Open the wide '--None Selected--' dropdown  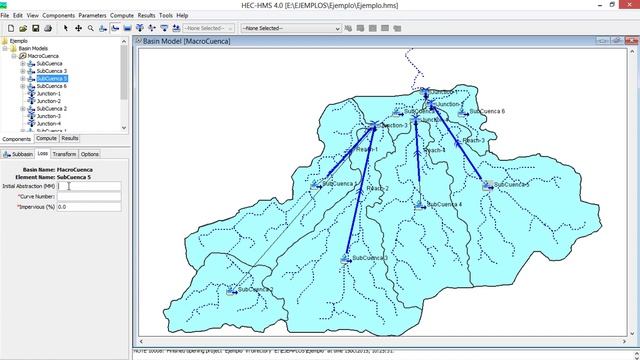(291, 28)
